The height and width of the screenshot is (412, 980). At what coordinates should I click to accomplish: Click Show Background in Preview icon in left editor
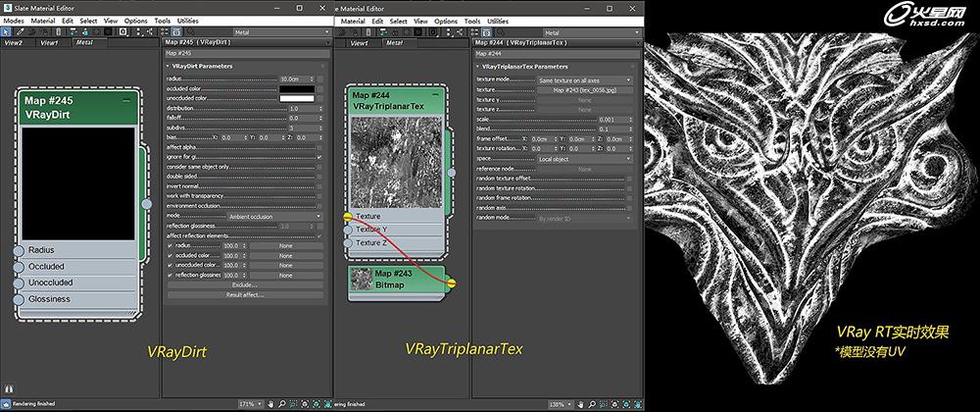click(x=108, y=31)
